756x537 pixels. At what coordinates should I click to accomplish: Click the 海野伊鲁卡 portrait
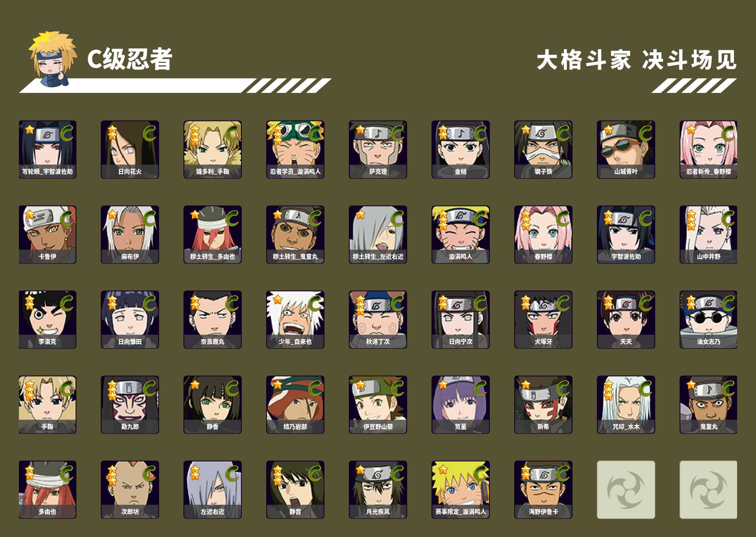tap(543, 490)
